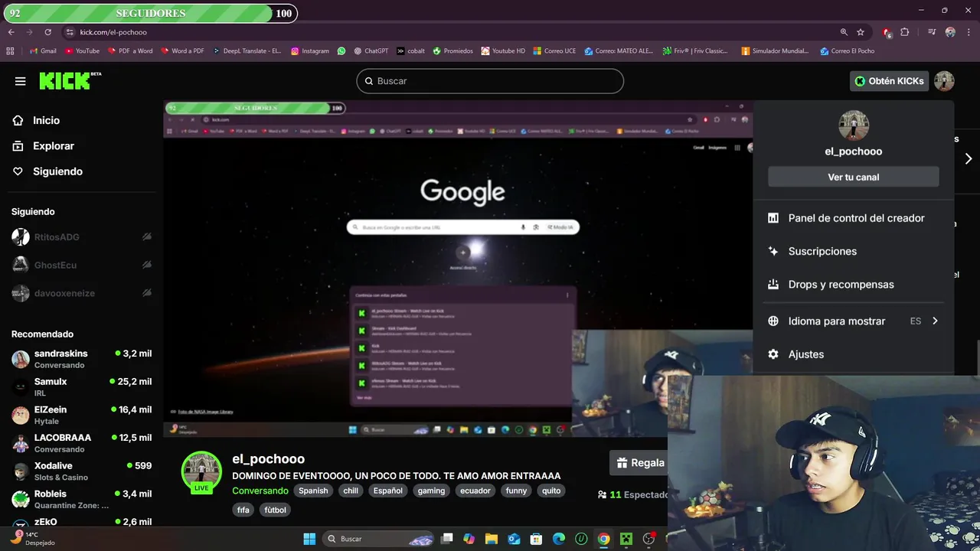Open GhostEcu followed channel
Screen dimensions: 980x551
(x=81, y=265)
